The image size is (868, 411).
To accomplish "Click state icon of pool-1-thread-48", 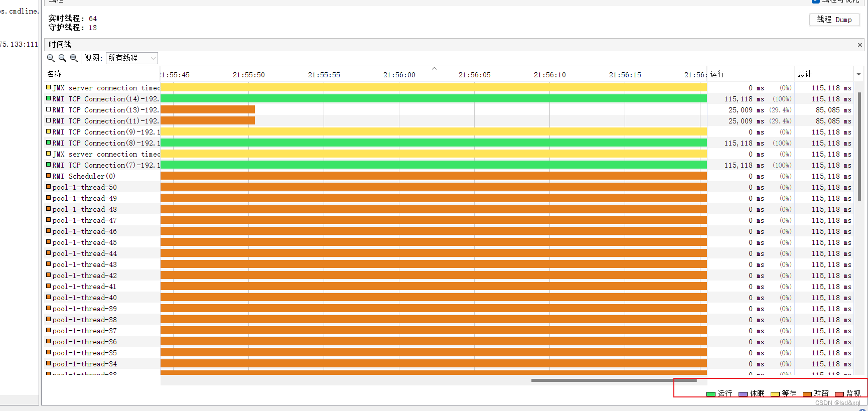I will tap(49, 209).
